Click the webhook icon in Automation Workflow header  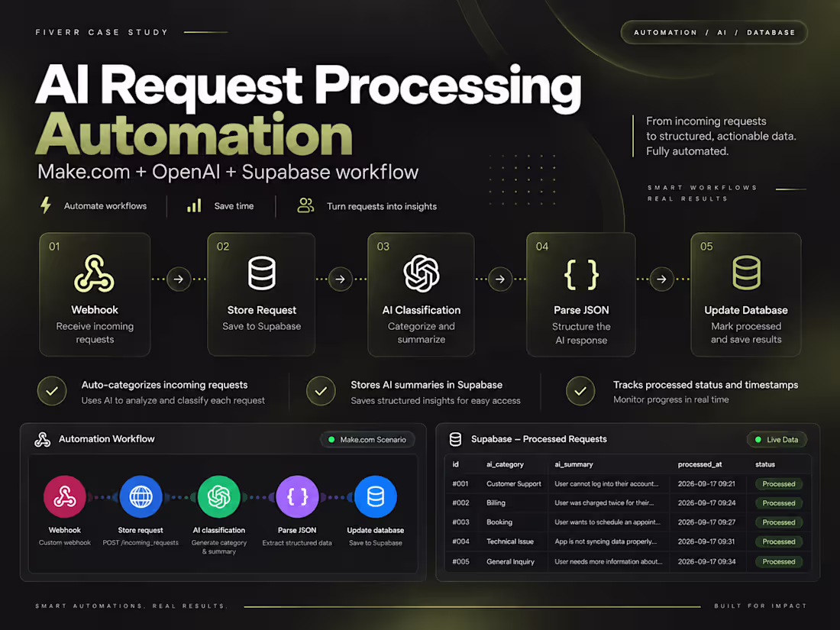(x=42, y=439)
